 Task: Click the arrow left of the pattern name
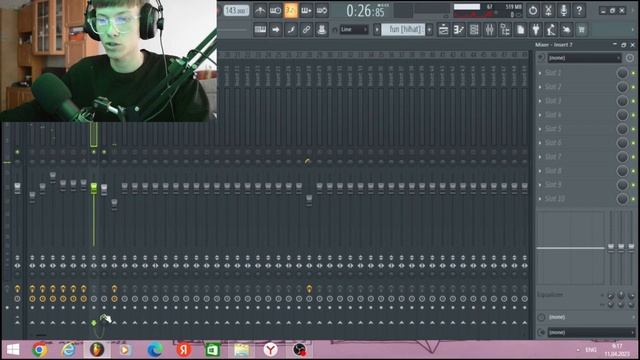point(377,29)
